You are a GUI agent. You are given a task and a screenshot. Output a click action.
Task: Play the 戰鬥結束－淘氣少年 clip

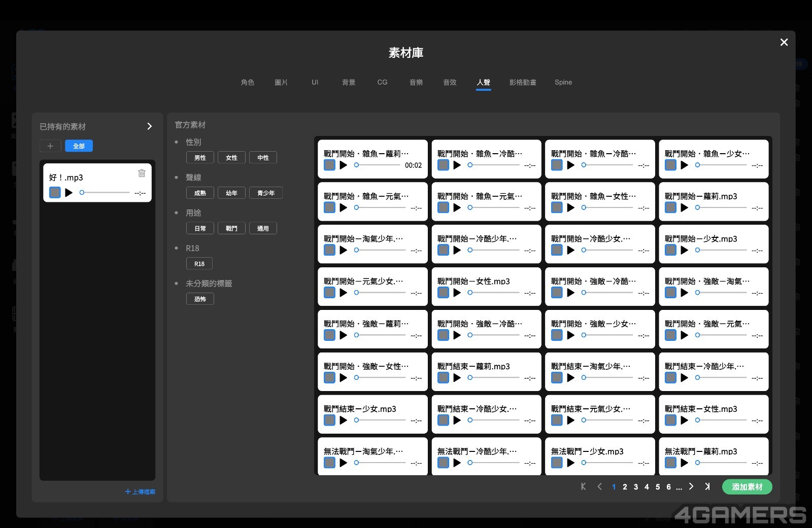[571, 378]
